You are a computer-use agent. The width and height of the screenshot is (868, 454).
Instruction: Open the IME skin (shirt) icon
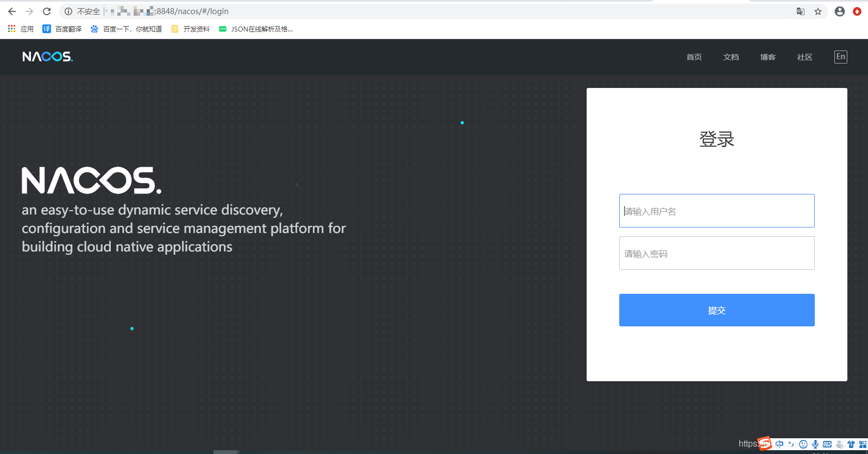coord(851,444)
